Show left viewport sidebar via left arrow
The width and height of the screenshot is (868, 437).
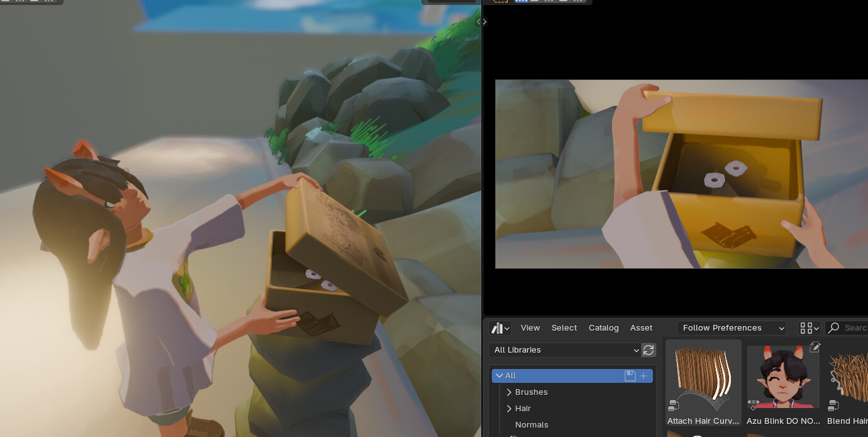(479, 21)
